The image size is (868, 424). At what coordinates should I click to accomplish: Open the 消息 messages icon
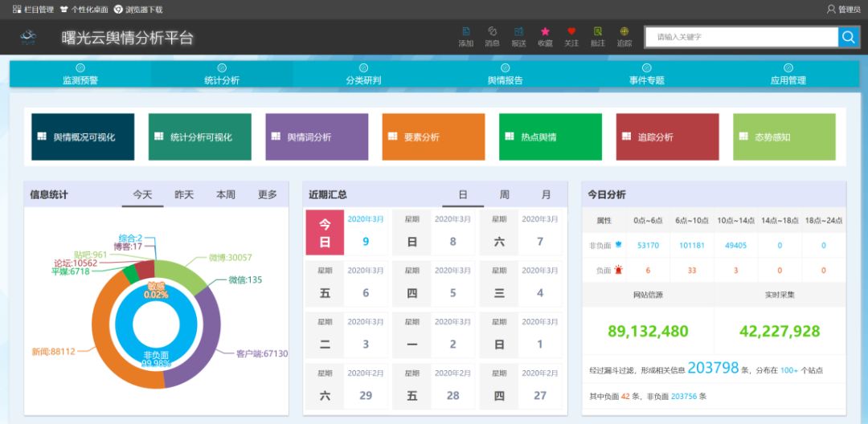click(492, 36)
